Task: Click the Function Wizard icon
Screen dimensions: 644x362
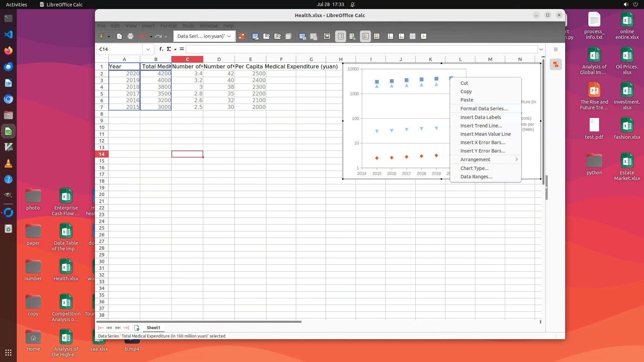Action: [161, 49]
